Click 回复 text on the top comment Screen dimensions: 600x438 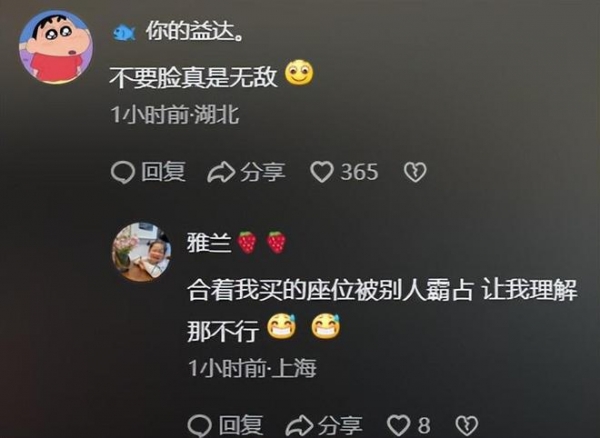click(x=163, y=172)
